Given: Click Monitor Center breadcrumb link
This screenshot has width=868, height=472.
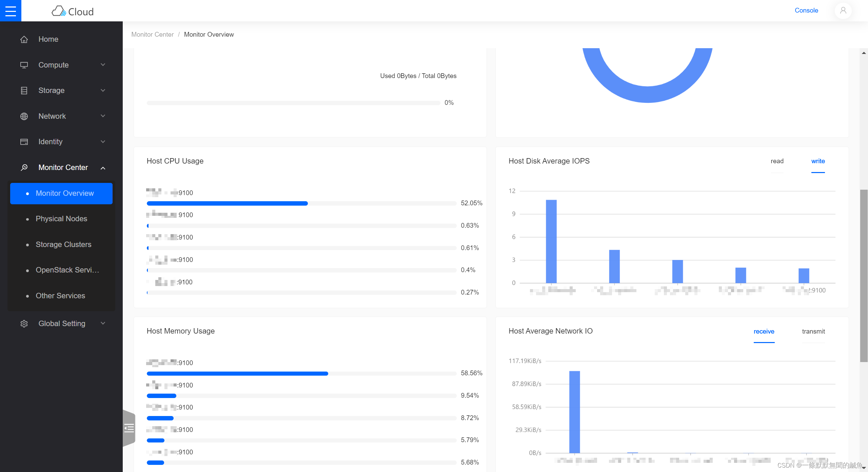Looking at the screenshot, I should (153, 35).
